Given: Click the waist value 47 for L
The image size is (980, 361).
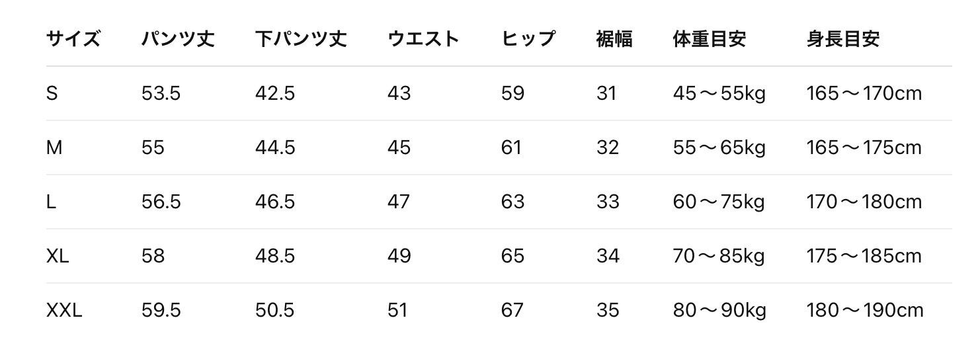Looking at the screenshot, I should coord(399,202).
